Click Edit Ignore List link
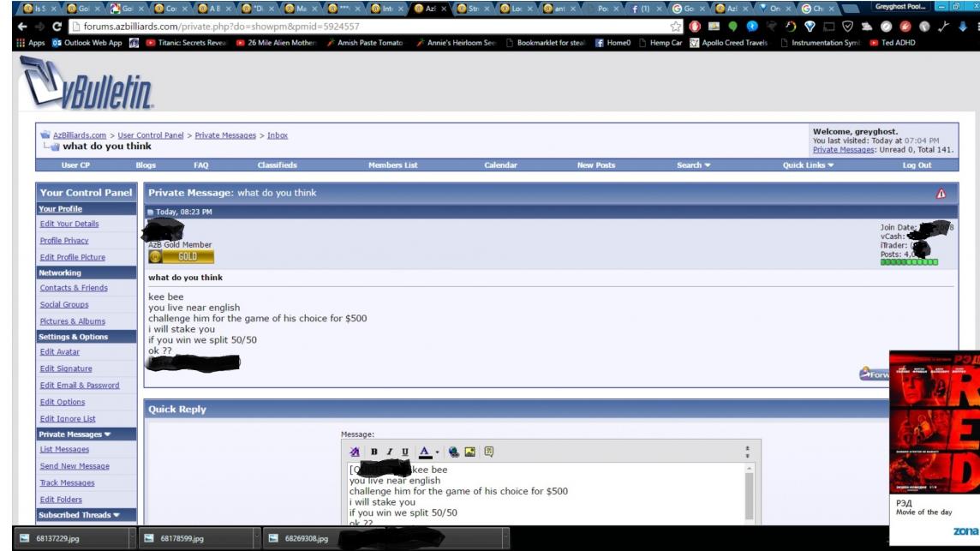This screenshot has height=551, width=980. click(x=68, y=419)
